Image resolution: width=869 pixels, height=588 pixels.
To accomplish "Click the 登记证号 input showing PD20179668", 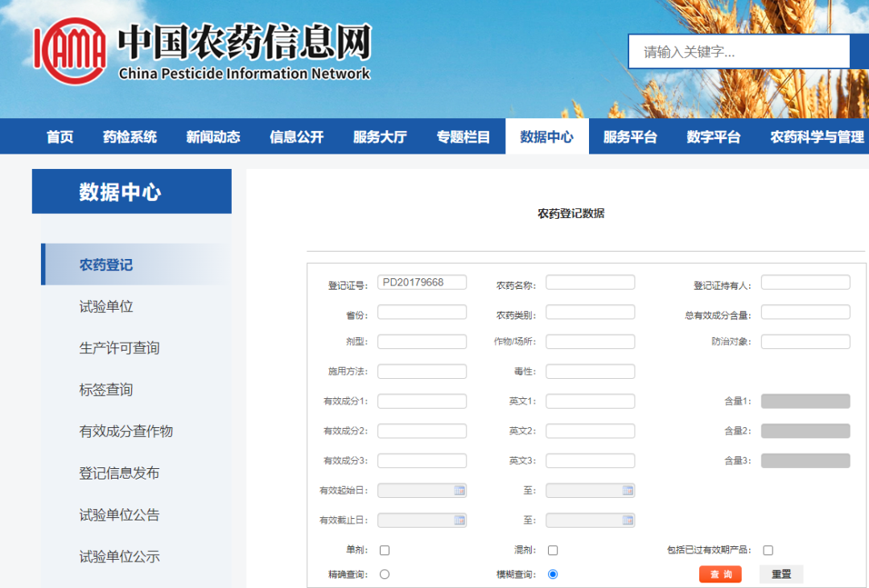I will (x=422, y=282).
